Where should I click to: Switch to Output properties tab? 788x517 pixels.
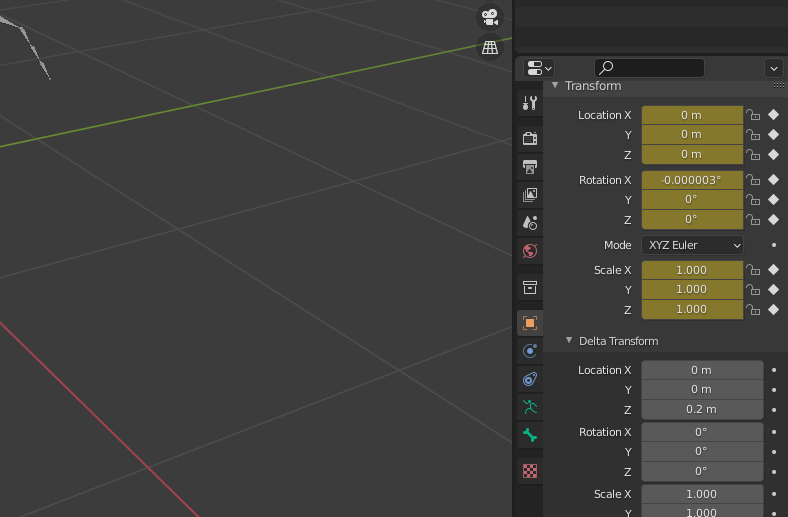click(530, 166)
